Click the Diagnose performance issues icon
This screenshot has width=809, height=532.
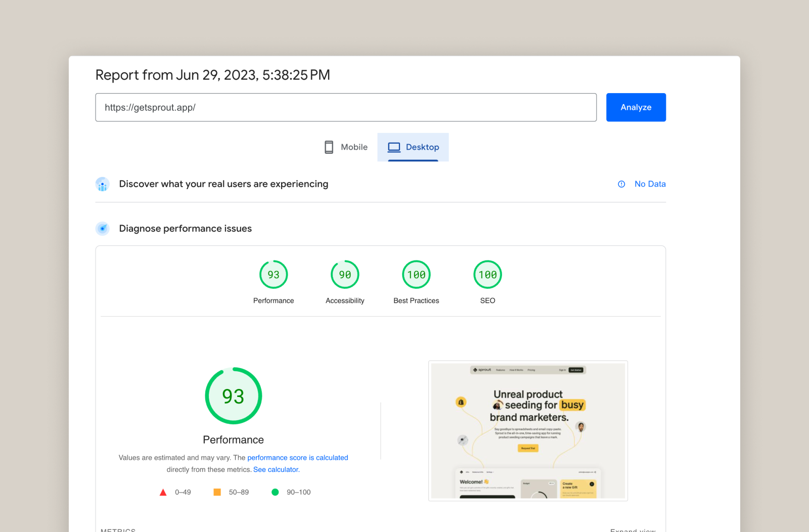click(x=103, y=229)
